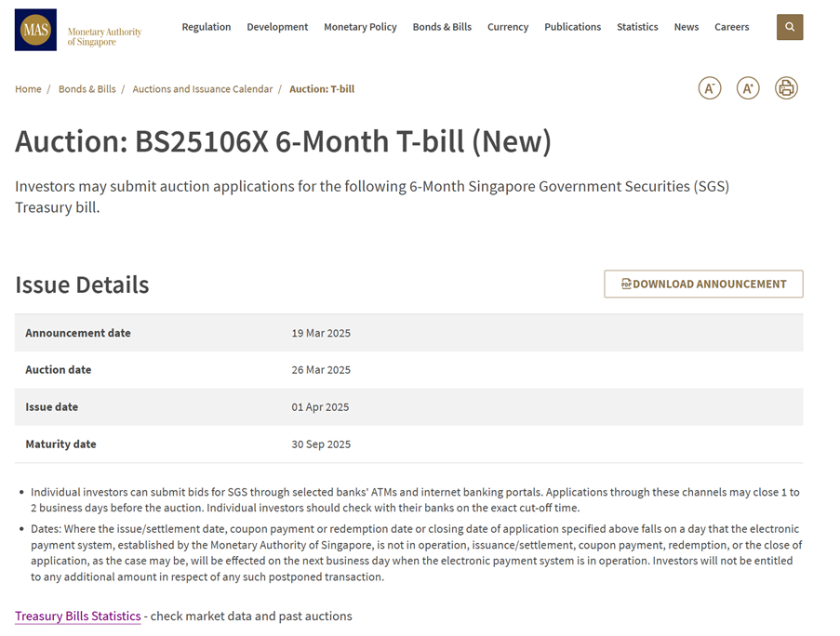Open the Careers menu item
The height and width of the screenshot is (636, 840).
click(731, 27)
